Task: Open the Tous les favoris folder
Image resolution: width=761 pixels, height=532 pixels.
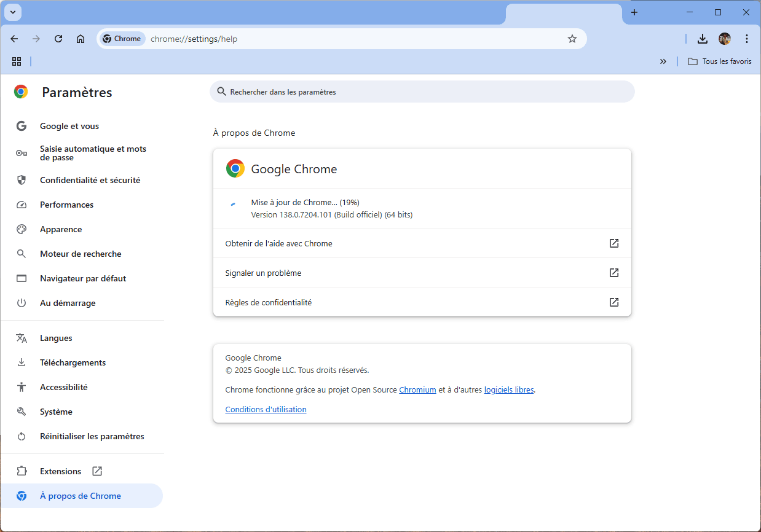Action: tap(720, 61)
